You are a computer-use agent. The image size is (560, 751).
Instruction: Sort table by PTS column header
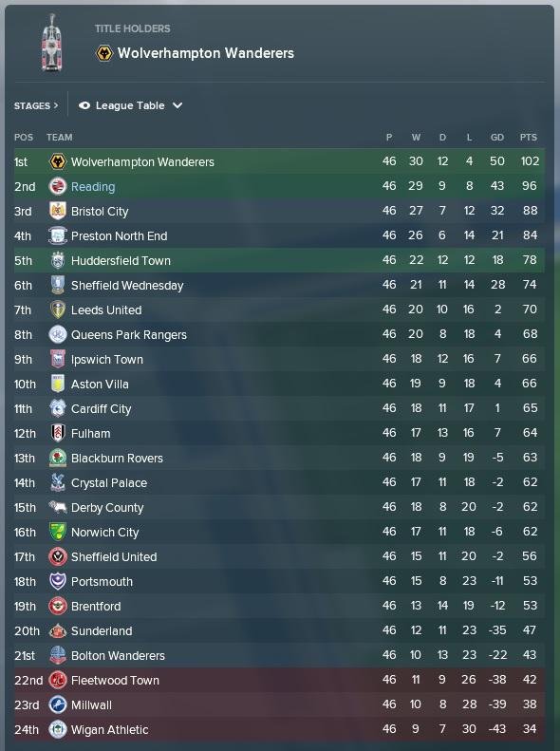tap(529, 138)
